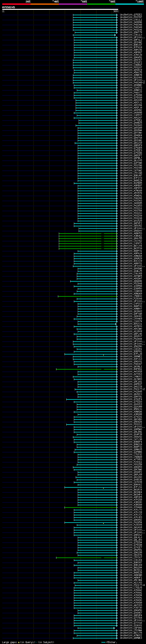Select the UniRef100_A6N053 green hit label
The image size is (146, 644).
[x=131, y=233]
